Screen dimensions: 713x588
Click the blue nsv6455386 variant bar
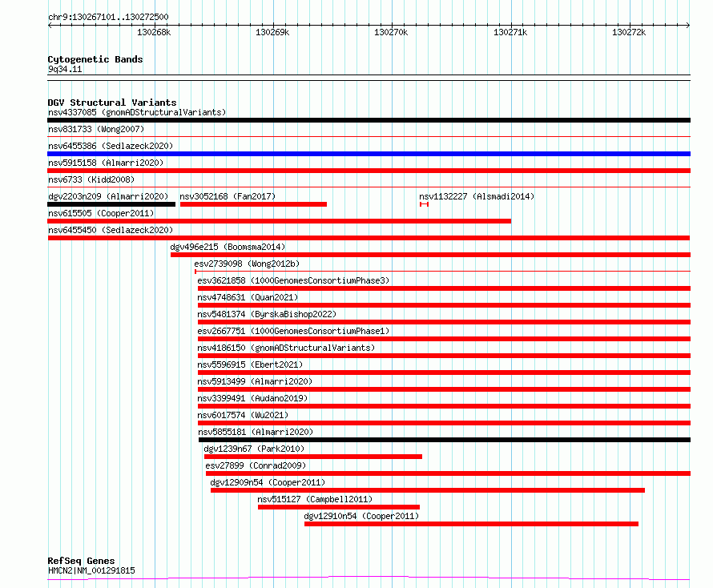click(369, 154)
